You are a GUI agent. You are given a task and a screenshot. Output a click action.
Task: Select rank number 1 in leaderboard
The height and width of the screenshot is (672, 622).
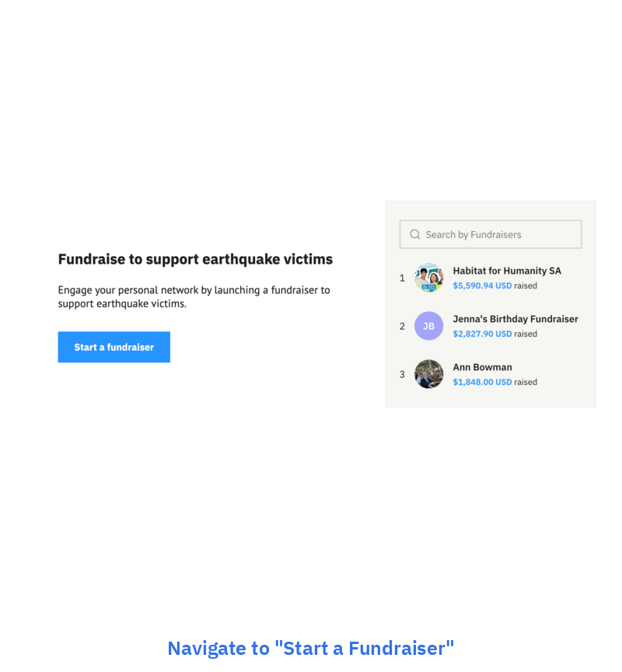pos(402,278)
